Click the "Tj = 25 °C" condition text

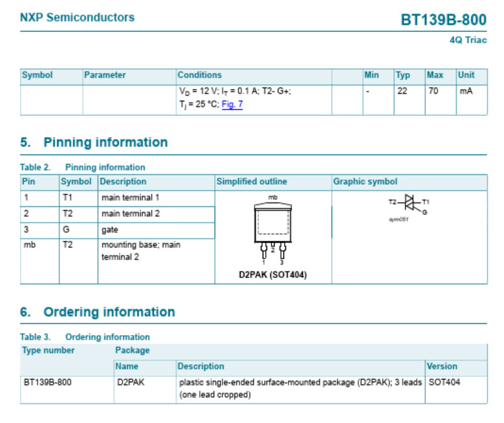point(199,104)
